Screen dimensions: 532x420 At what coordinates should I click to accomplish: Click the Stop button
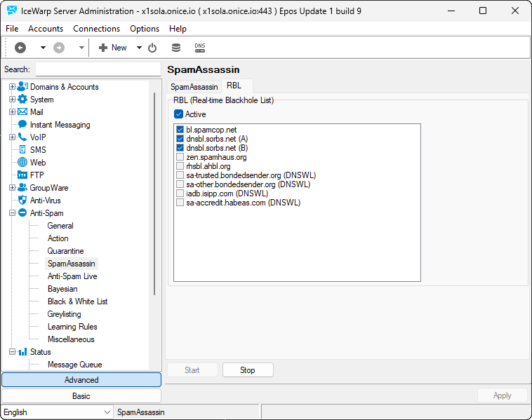pyautogui.click(x=248, y=370)
